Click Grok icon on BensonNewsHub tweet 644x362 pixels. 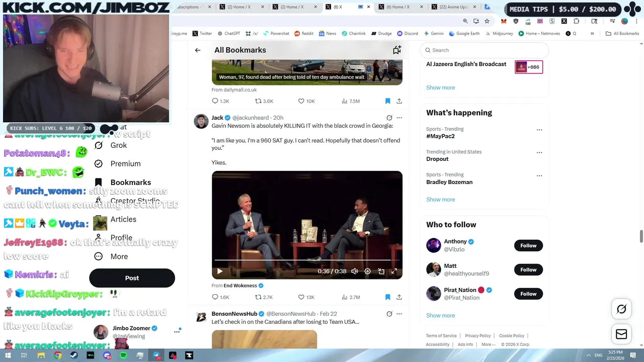(389, 314)
